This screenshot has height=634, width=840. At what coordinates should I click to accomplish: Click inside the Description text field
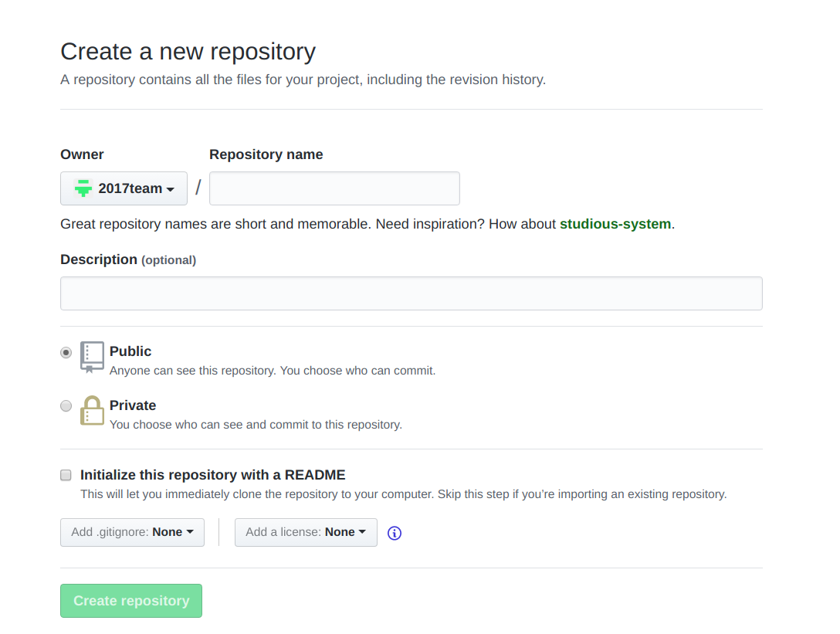pos(411,293)
